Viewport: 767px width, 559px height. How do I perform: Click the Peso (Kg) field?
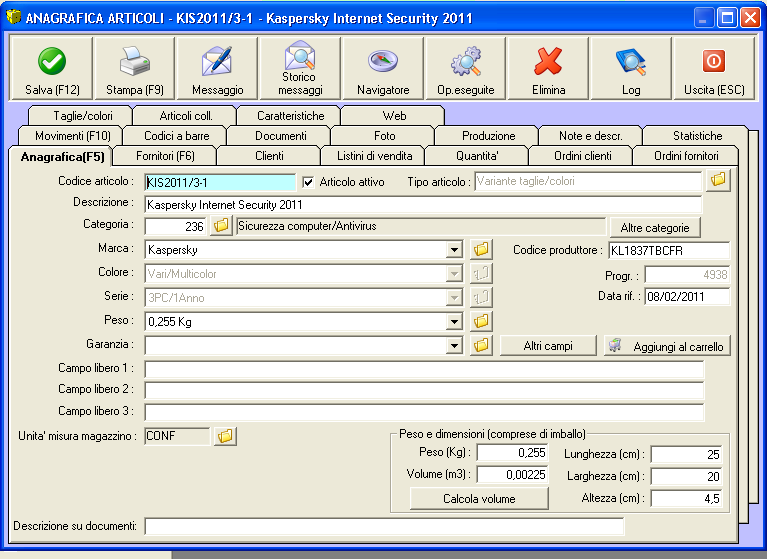[512, 452]
